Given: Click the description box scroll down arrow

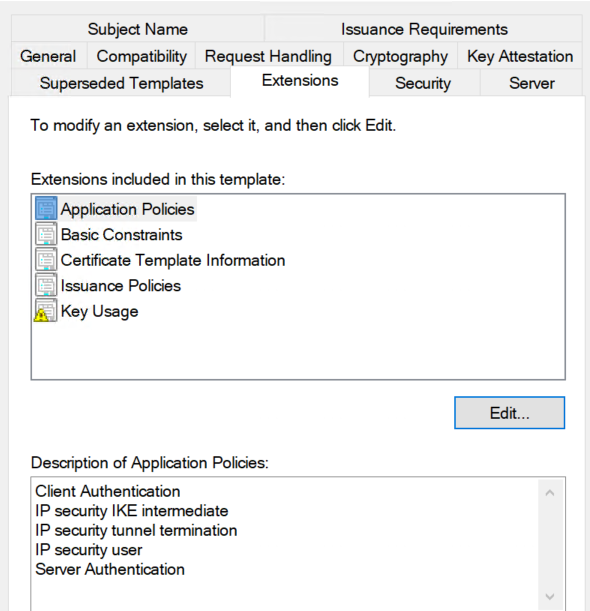Looking at the screenshot, I should pyautogui.click(x=550, y=597).
